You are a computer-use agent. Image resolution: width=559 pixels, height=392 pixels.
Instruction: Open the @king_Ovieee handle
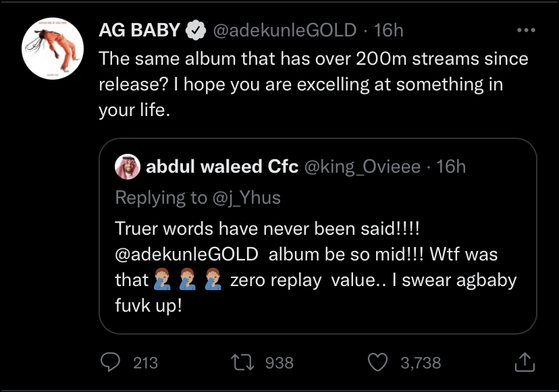coord(363,167)
